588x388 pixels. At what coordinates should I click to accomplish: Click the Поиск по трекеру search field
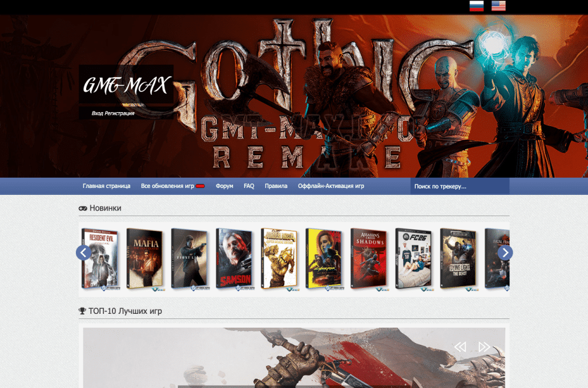point(460,186)
